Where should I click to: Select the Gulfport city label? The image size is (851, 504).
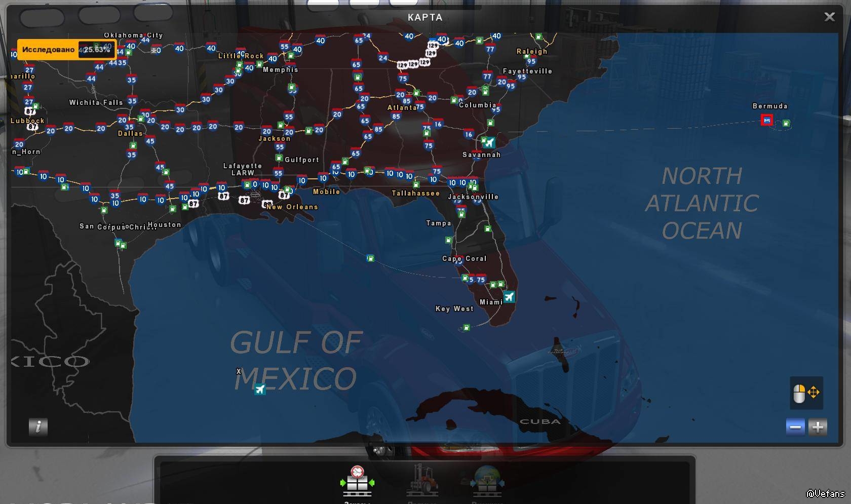coord(302,160)
